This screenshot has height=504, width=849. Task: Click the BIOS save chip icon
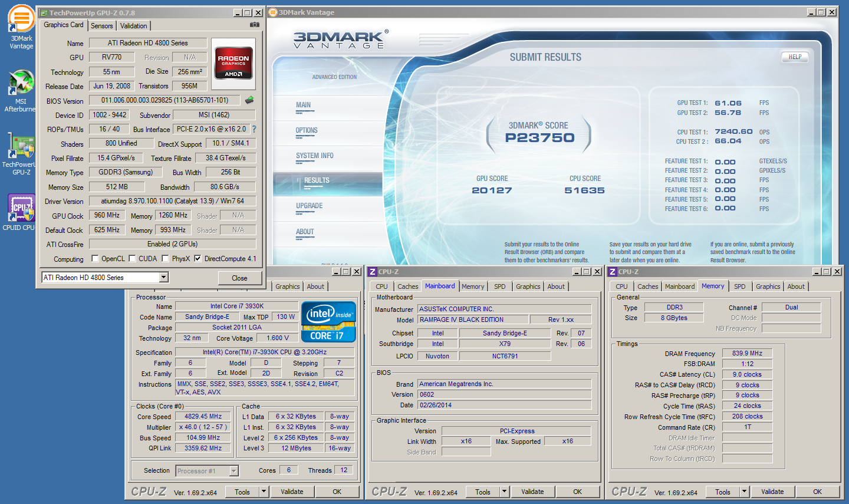click(249, 100)
